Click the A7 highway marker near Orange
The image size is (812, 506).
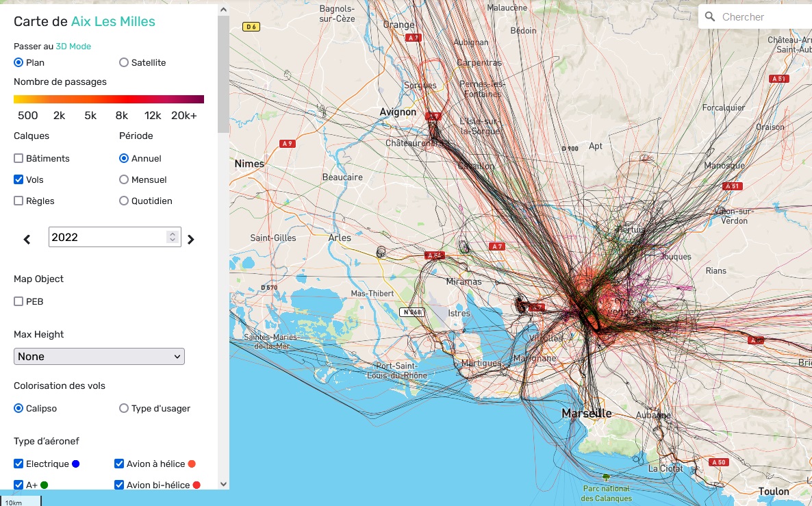[413, 38]
